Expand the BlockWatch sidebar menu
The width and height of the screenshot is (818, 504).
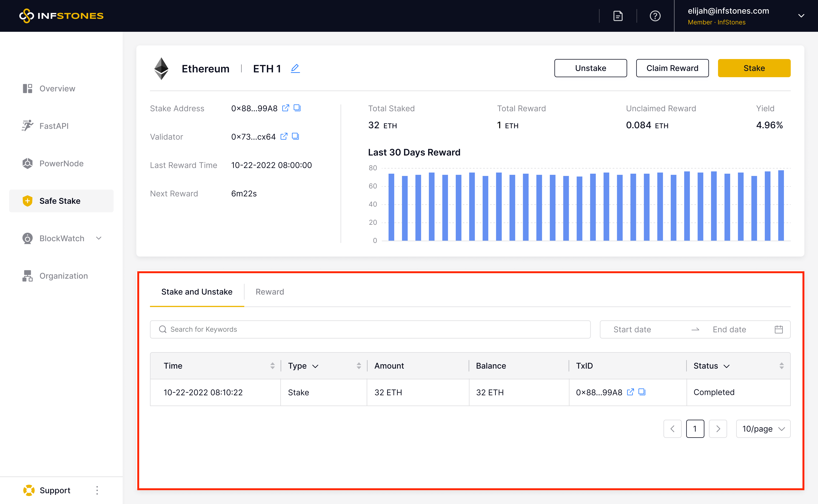tap(99, 238)
